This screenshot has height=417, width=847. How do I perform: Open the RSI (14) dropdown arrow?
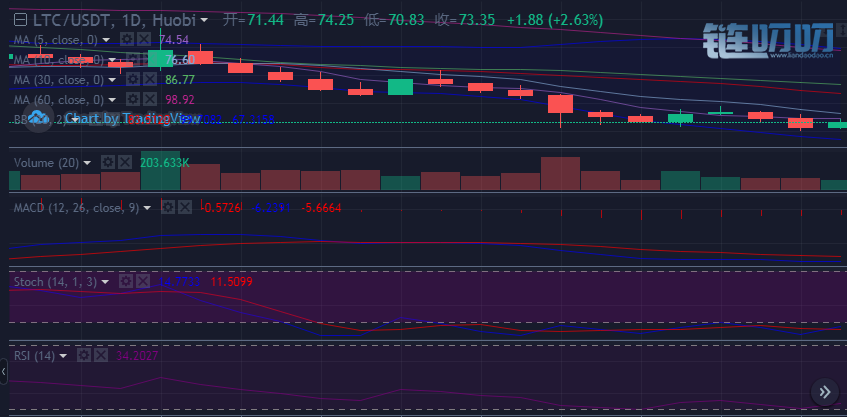pos(64,356)
